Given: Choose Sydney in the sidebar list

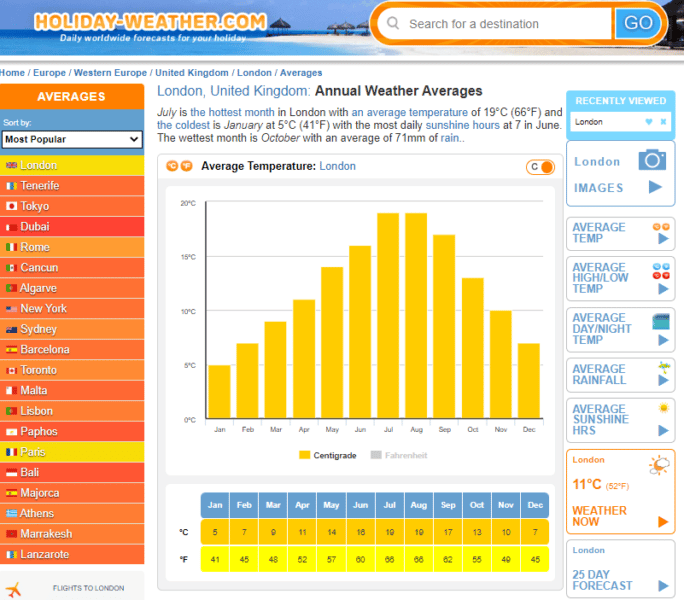Looking at the screenshot, I should [72, 329].
